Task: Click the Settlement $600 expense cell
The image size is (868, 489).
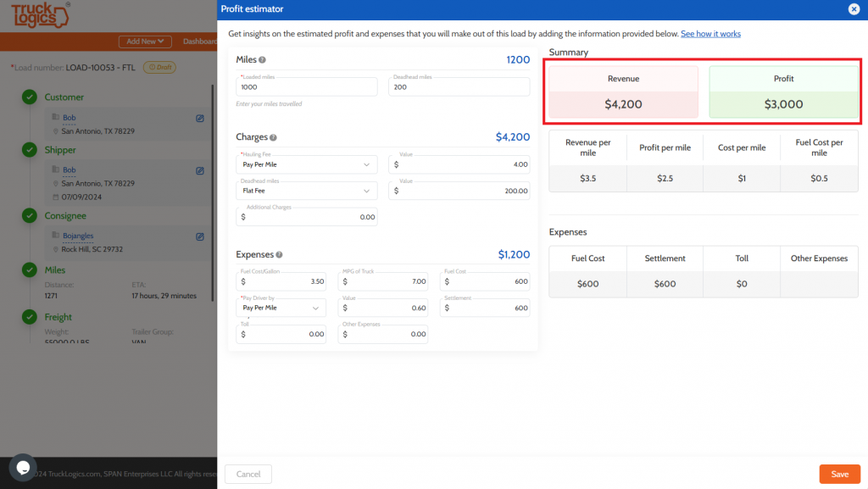Action: pyautogui.click(x=665, y=284)
